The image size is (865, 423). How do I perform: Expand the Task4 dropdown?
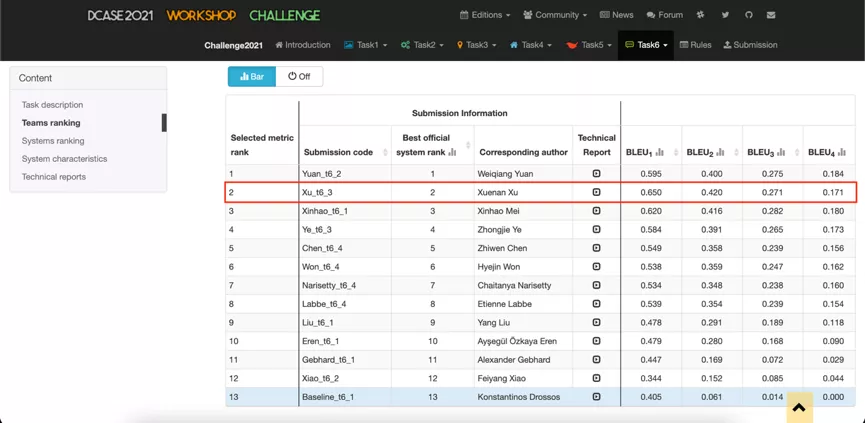pyautogui.click(x=531, y=45)
